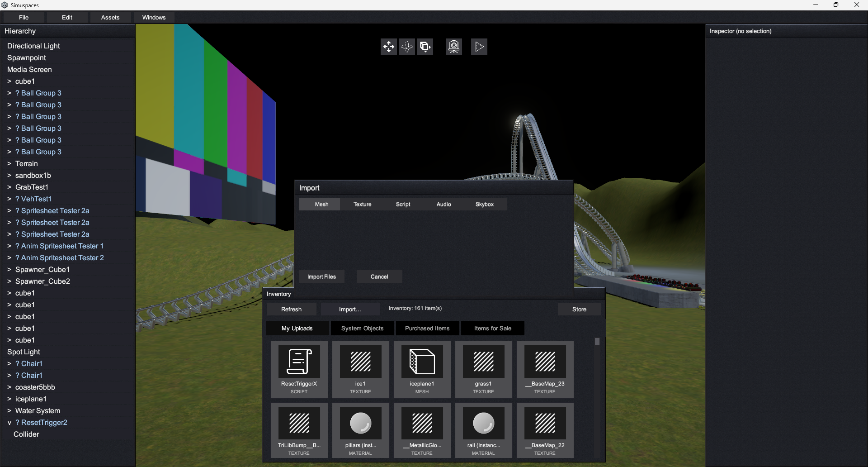Select the __MetallicGlo... texture icon

tap(422, 423)
